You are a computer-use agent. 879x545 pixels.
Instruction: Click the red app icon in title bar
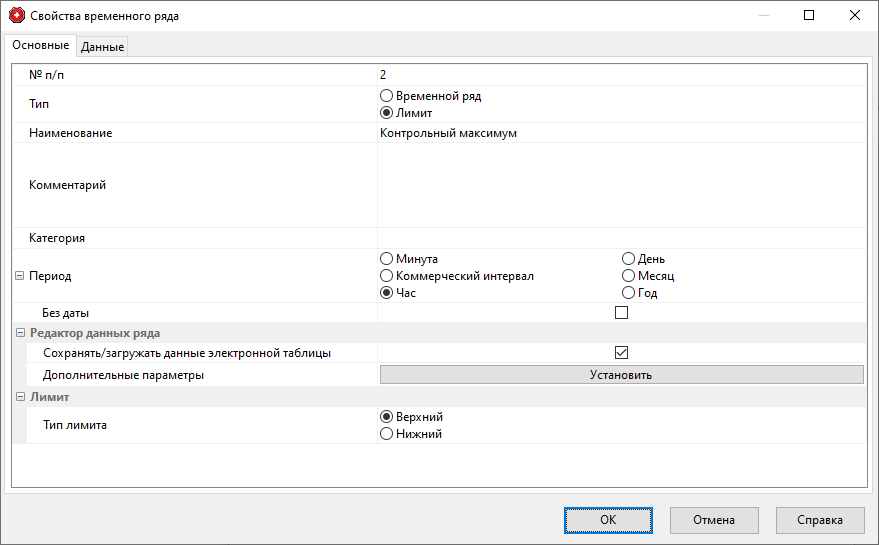pyautogui.click(x=17, y=16)
